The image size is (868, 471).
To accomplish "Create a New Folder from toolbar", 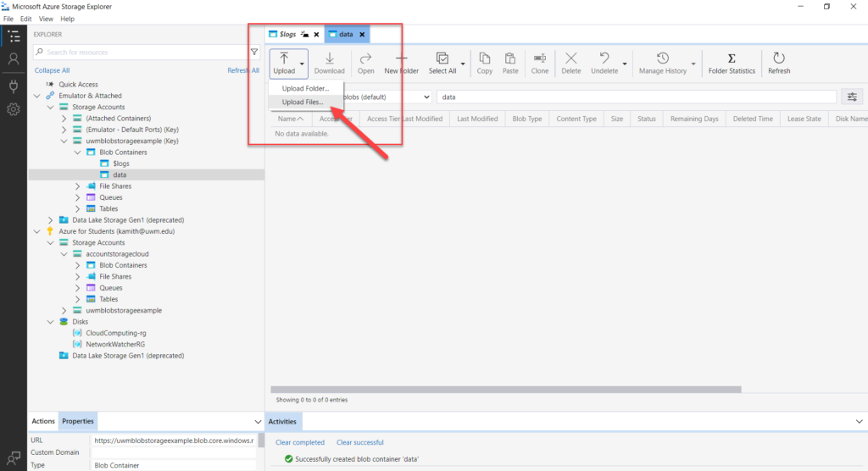I will [401, 63].
